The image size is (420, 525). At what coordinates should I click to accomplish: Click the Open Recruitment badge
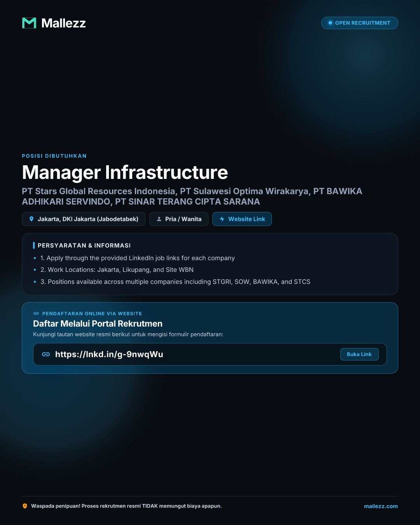coord(360,23)
